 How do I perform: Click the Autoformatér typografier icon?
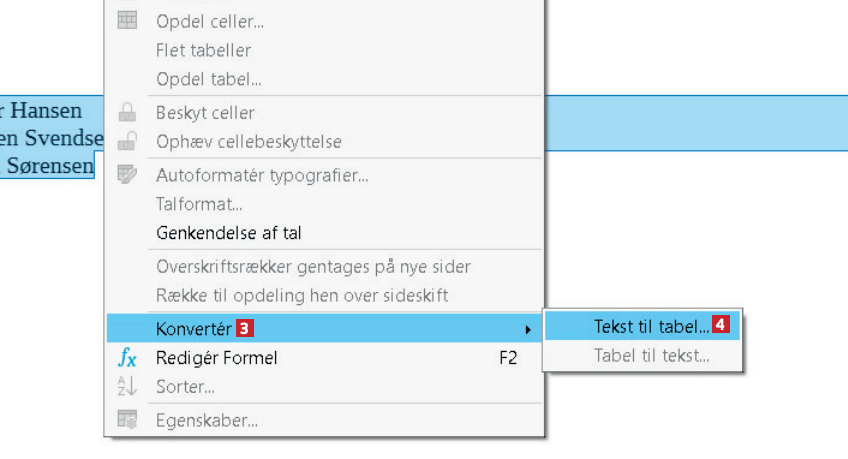(x=127, y=175)
